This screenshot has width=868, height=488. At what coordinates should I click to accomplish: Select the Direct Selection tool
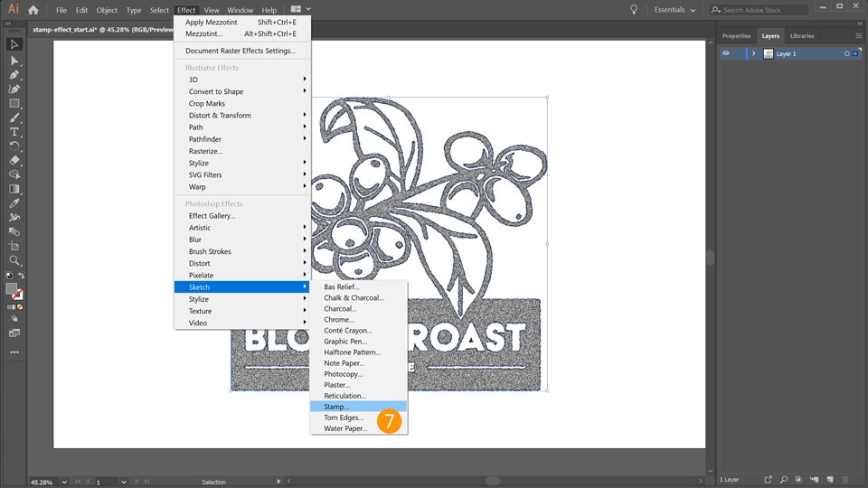click(x=14, y=60)
